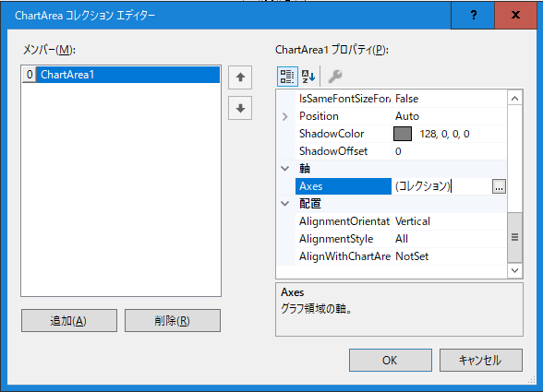Collapse the 軸 category
This screenshot has height=392, width=543.
tap(285, 169)
